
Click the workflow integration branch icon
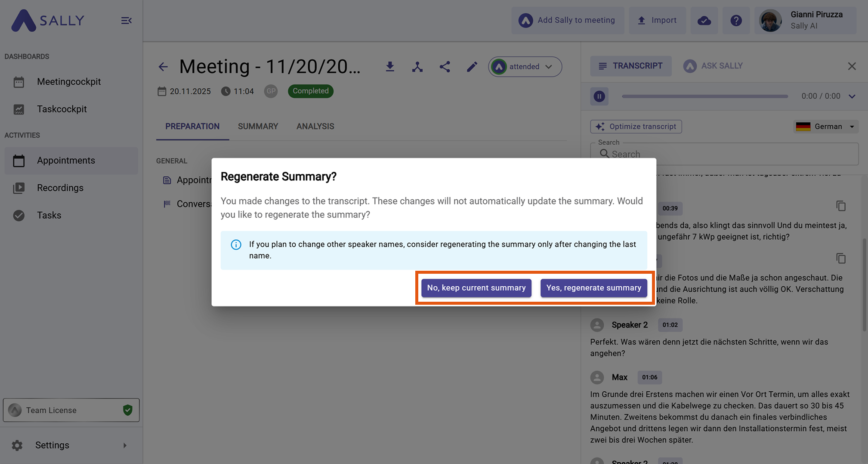(x=417, y=67)
